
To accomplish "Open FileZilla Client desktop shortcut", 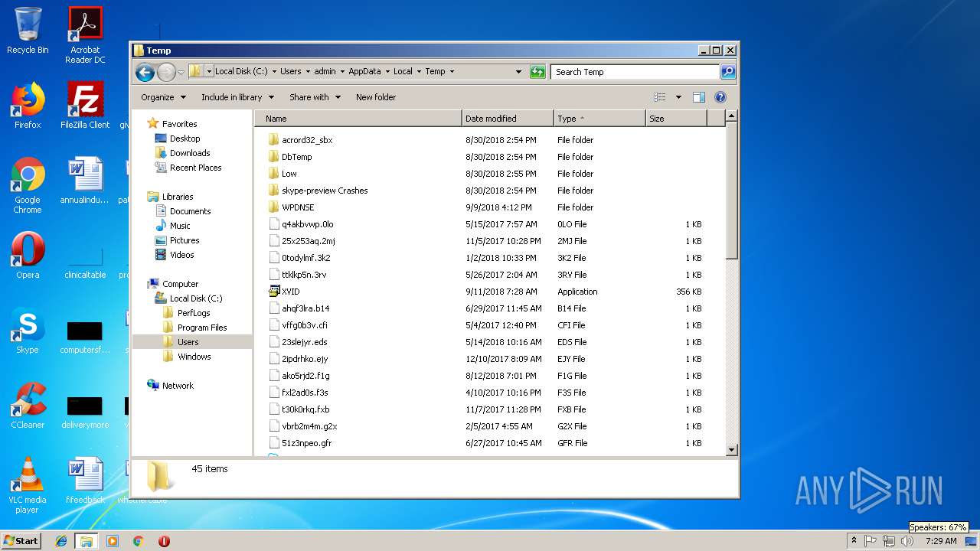I will (85, 106).
